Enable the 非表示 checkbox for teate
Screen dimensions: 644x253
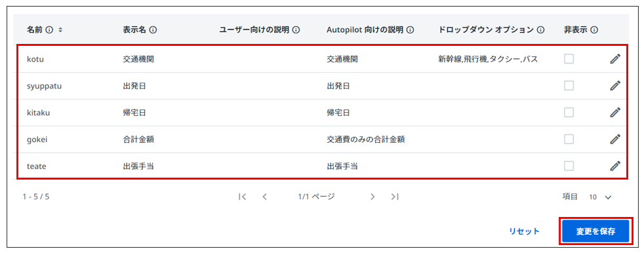[569, 166]
